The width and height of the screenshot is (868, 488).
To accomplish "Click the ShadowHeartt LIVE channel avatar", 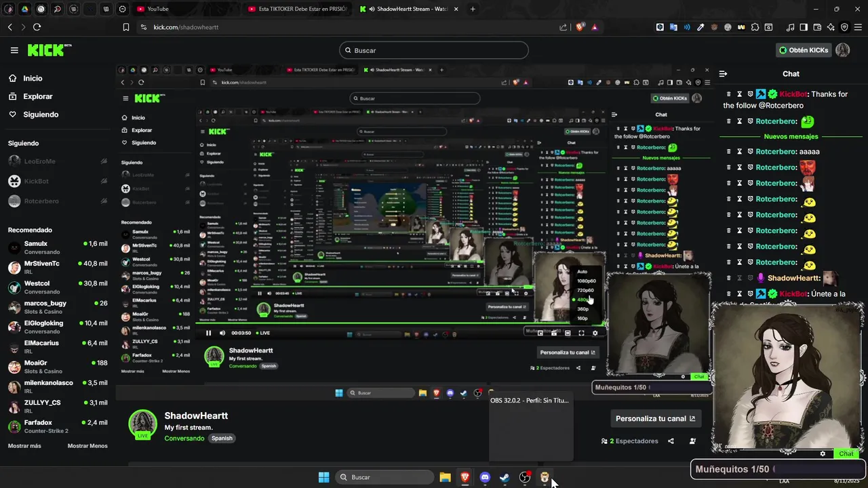I will pos(143,424).
